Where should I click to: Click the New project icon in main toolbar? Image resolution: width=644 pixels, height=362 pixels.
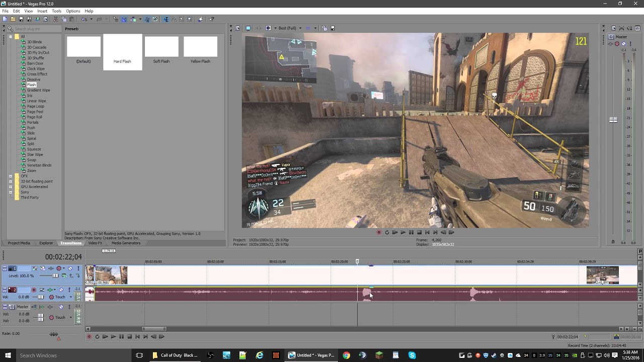(4, 19)
